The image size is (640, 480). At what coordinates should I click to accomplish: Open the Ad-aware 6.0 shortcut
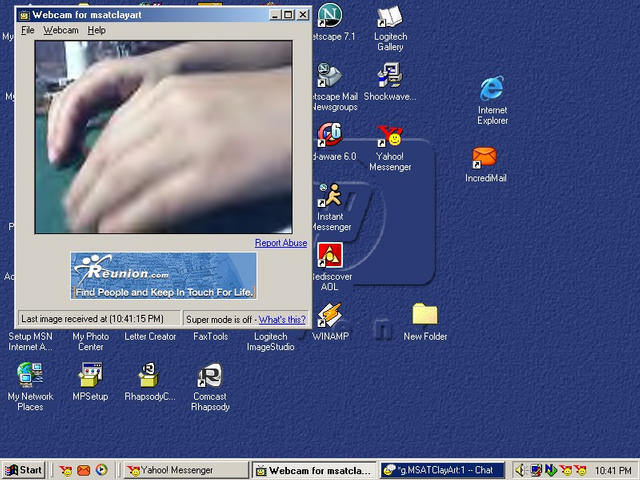click(330, 136)
